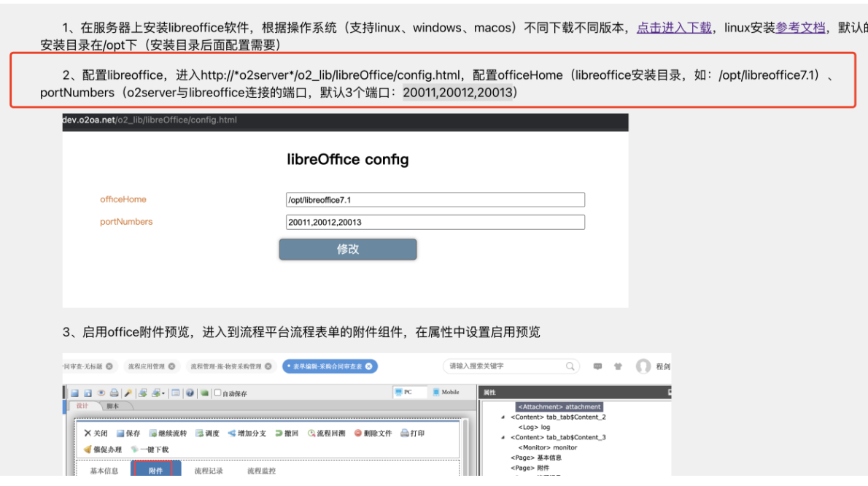Click the red 删除文件 action
868x486 pixels.
pyautogui.click(x=373, y=433)
